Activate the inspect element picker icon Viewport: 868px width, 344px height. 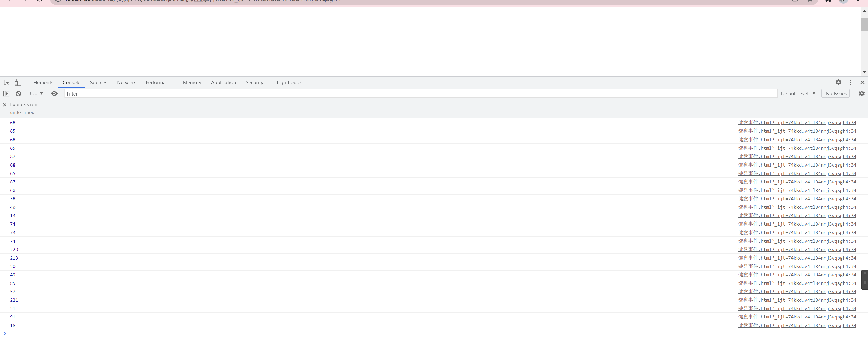click(x=7, y=82)
